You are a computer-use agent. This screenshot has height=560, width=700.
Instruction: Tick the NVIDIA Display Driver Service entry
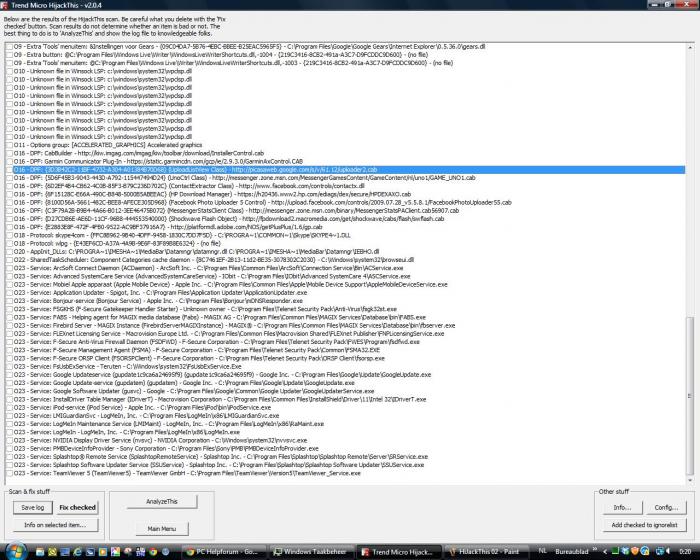[9, 440]
